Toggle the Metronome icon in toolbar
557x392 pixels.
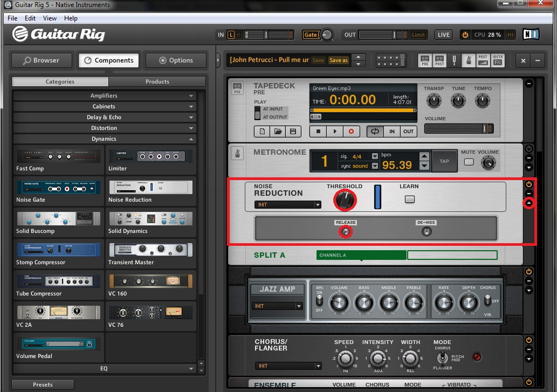click(468, 60)
